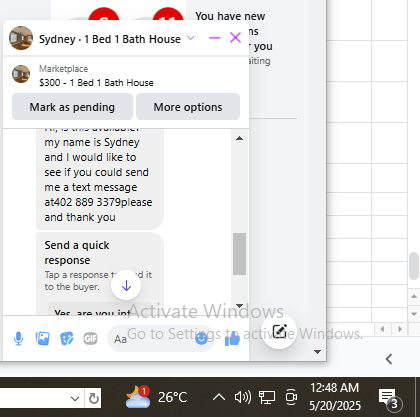The height and width of the screenshot is (417, 420).
Task: Click spreadsheet scroll up arrow
Action: point(414,296)
